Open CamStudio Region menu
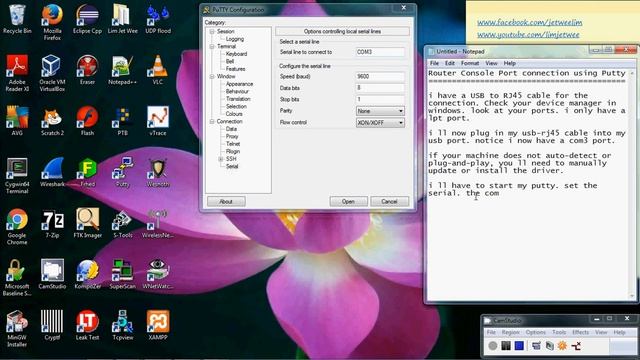Viewport: 640px width, 360px height. tap(510, 332)
